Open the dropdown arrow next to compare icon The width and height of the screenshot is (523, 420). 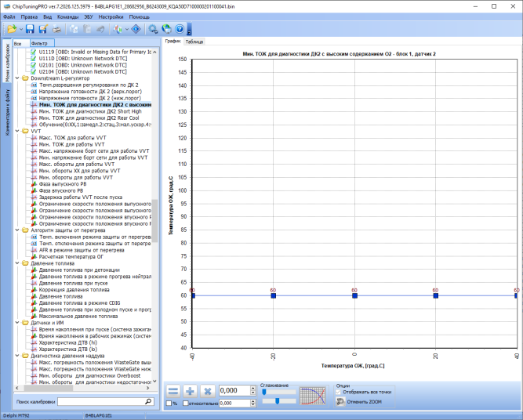(126, 29)
